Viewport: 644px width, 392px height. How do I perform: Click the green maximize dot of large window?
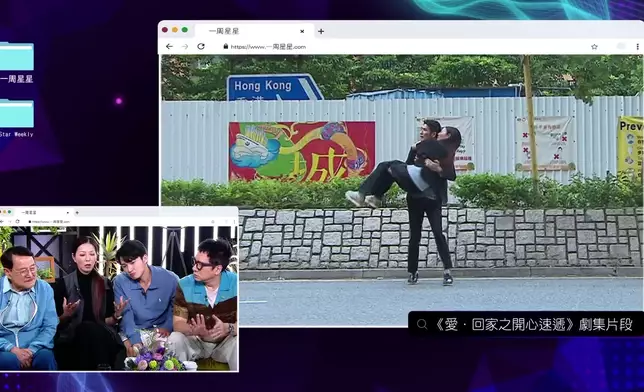(x=185, y=30)
